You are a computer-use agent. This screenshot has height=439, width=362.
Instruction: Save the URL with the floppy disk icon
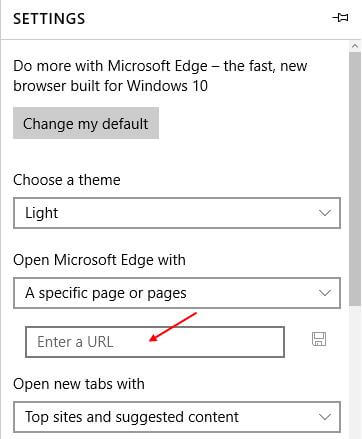[319, 339]
